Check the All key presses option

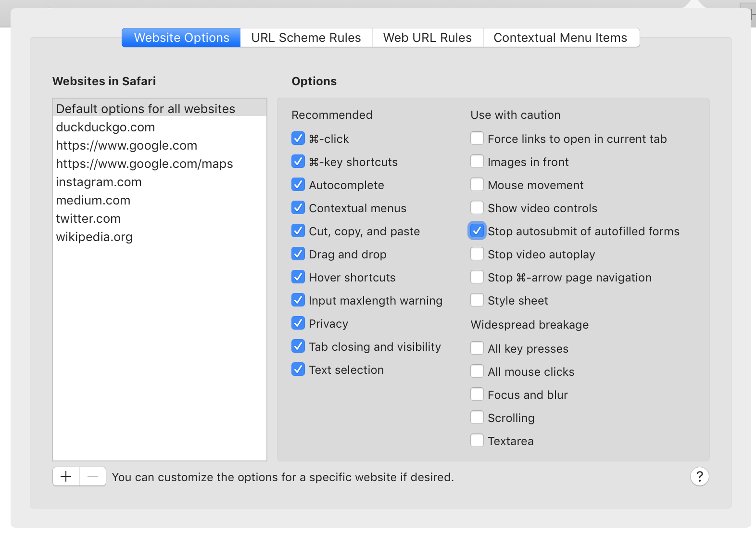[477, 348]
